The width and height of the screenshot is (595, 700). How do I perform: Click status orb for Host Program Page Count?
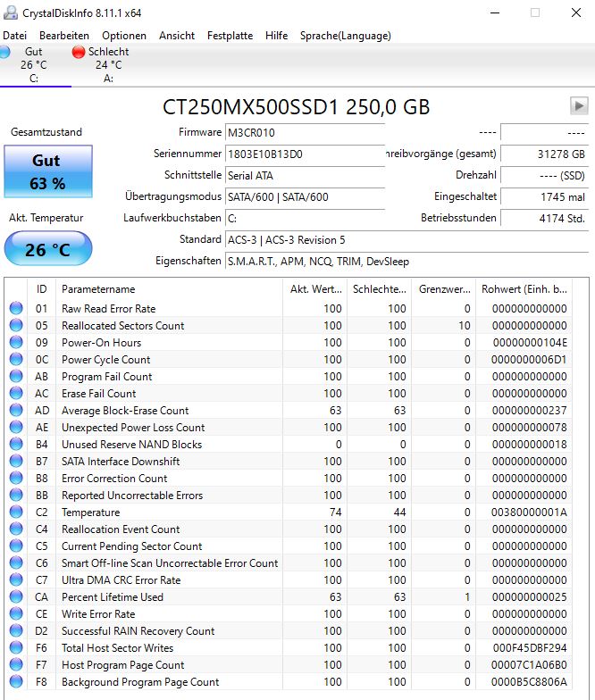[x=16, y=664]
